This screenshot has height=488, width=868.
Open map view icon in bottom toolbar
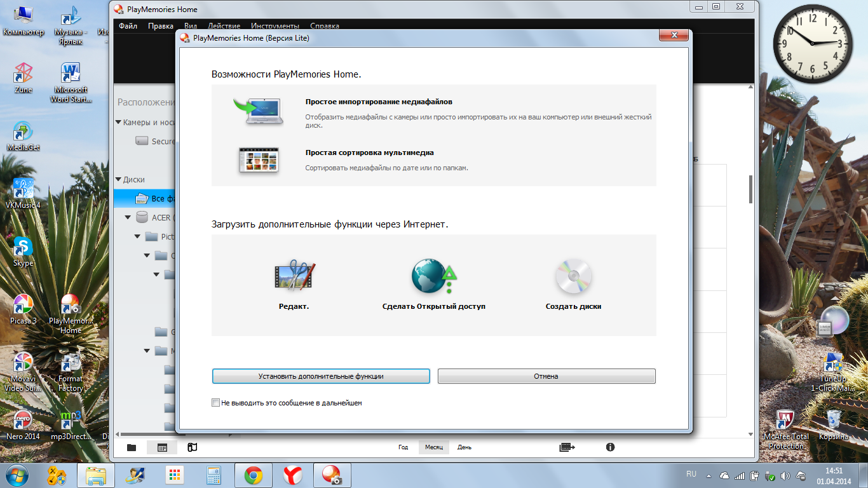click(x=192, y=447)
